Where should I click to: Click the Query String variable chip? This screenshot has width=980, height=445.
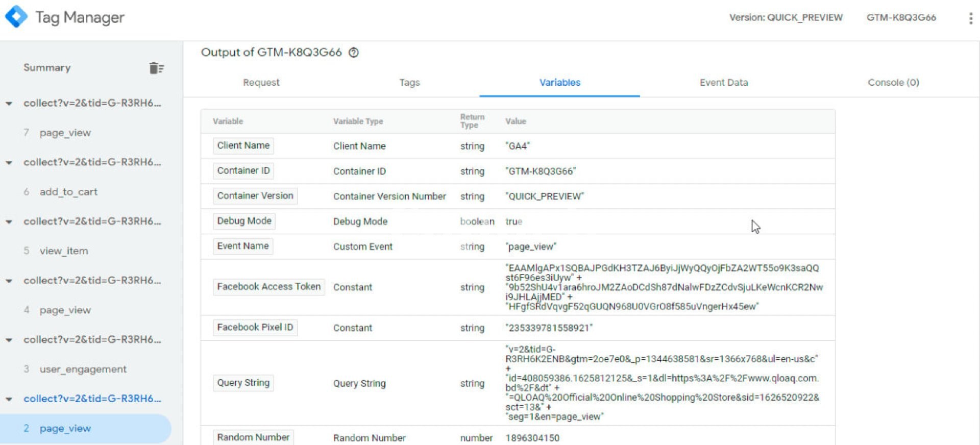243,383
